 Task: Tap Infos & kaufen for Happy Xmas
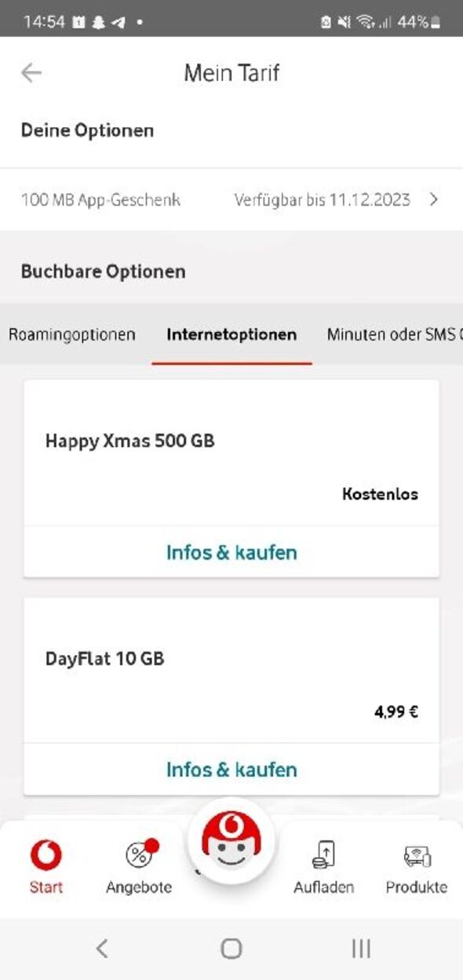[x=231, y=552]
